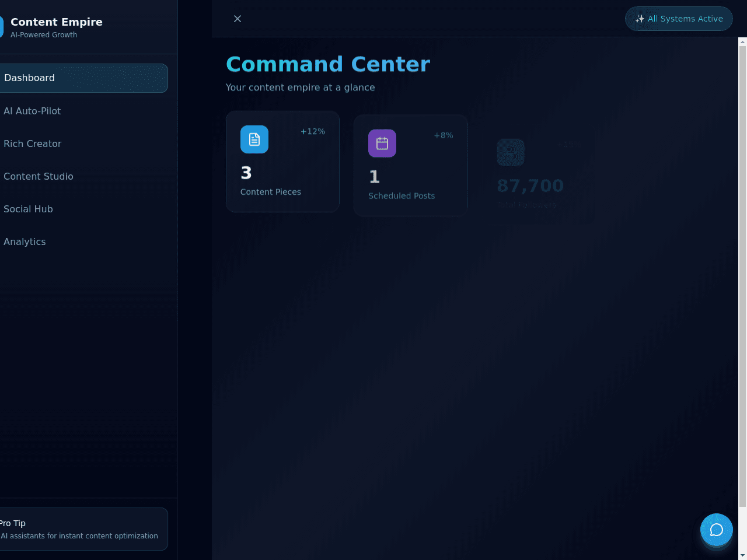The height and width of the screenshot is (560, 747).
Task: Close the sidebar with X icon
Action: click(x=238, y=19)
